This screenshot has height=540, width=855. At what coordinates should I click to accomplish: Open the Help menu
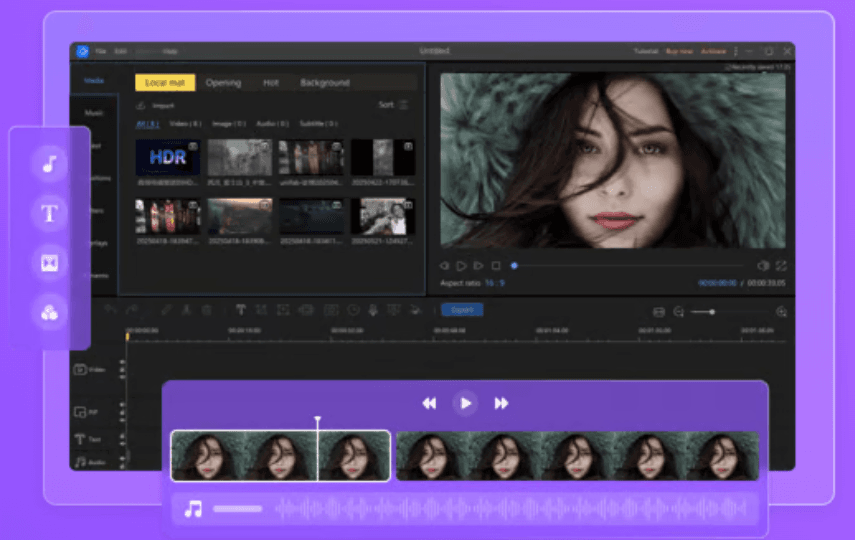(170, 51)
